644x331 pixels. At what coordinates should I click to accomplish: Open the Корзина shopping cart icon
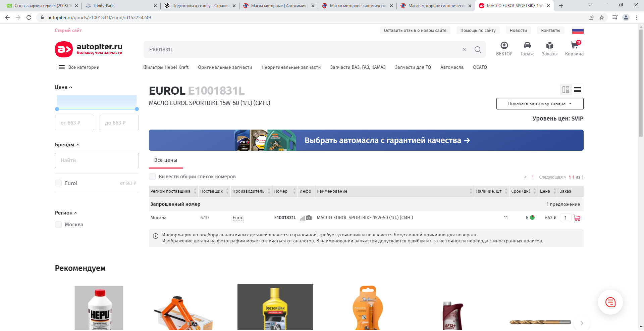(x=574, y=46)
